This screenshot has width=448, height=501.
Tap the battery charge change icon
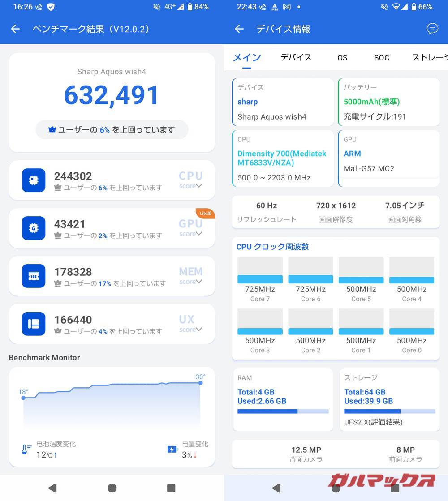[x=172, y=449]
